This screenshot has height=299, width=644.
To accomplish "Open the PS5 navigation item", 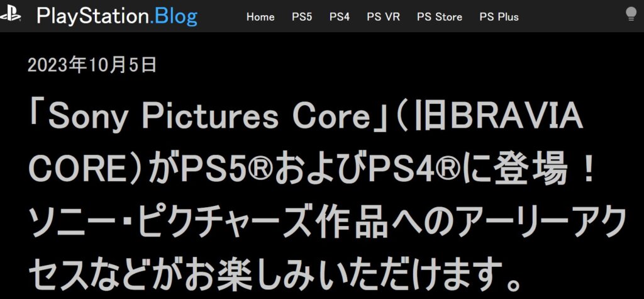I will (302, 17).
